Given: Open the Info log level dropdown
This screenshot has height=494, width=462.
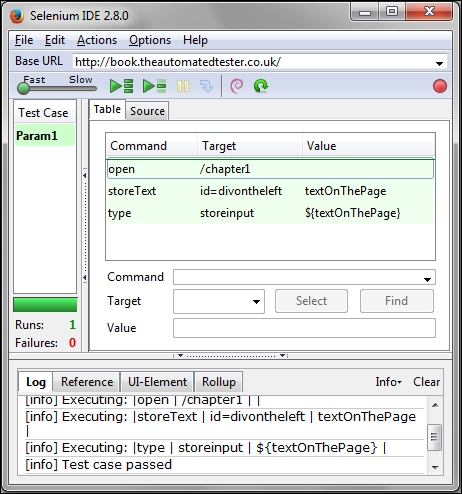Looking at the screenshot, I should point(388,382).
